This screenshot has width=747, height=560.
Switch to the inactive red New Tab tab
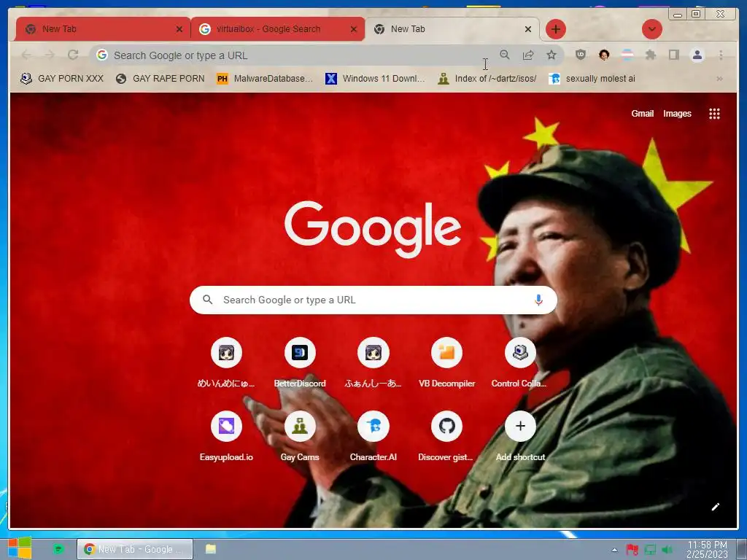pyautogui.click(x=103, y=29)
